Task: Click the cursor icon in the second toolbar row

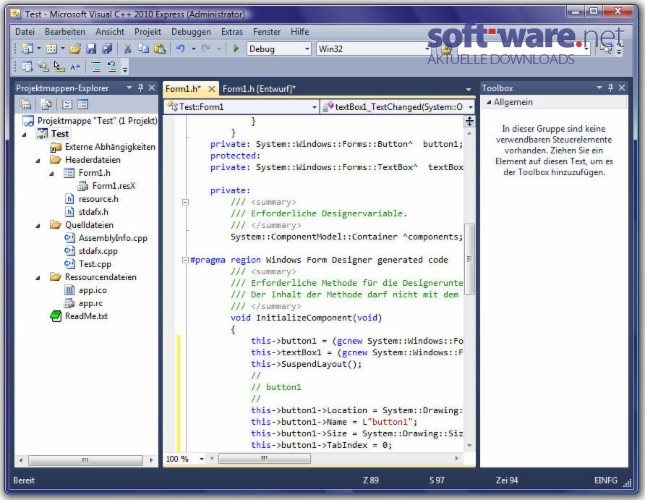Action: pyautogui.click(x=59, y=67)
